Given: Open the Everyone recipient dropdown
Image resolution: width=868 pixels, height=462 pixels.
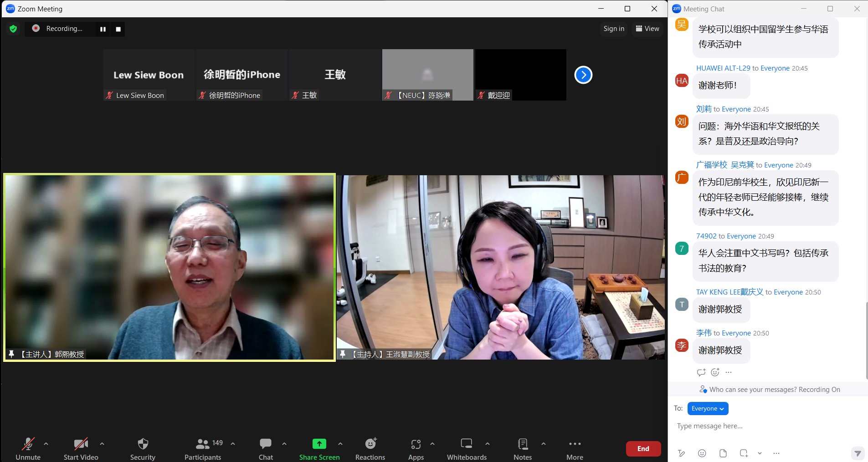Looking at the screenshot, I should 708,409.
